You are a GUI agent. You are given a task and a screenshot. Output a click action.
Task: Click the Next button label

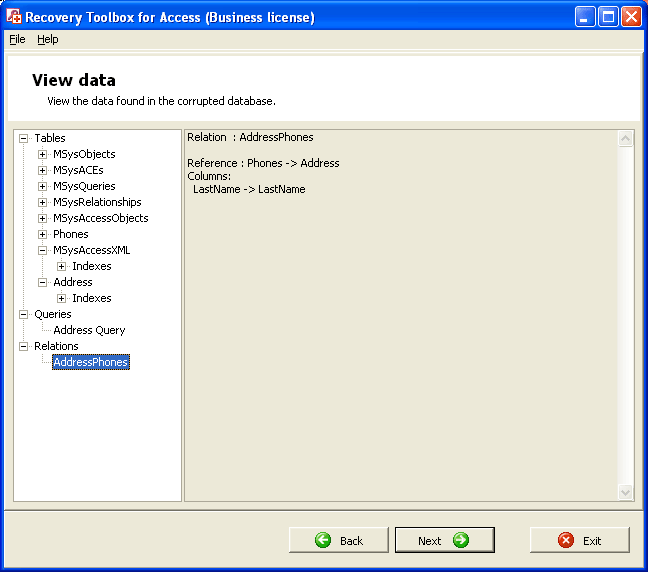click(x=430, y=541)
